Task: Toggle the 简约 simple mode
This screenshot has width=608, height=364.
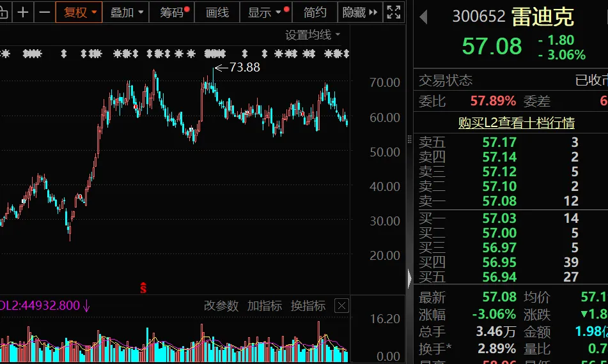Action: (x=315, y=12)
